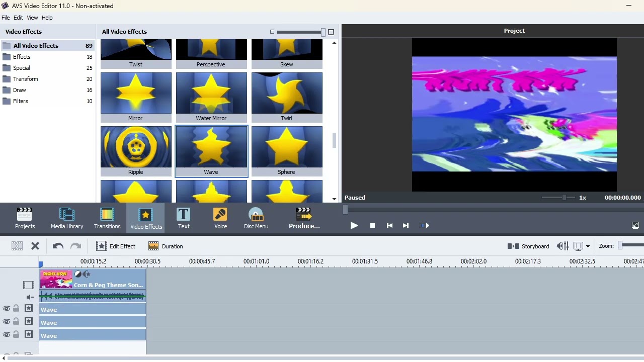The width and height of the screenshot is (644, 362).
Task: Lock the first Wave effect track
Action: point(16,309)
